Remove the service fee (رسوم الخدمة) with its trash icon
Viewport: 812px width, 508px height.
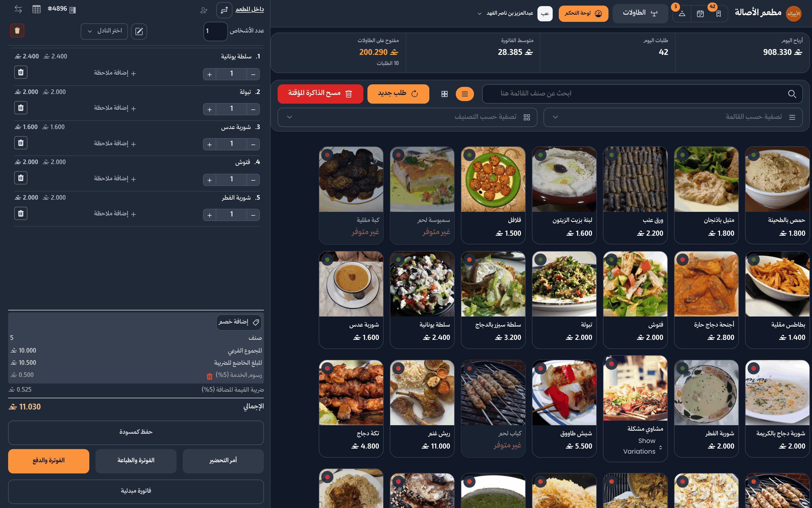(x=209, y=376)
